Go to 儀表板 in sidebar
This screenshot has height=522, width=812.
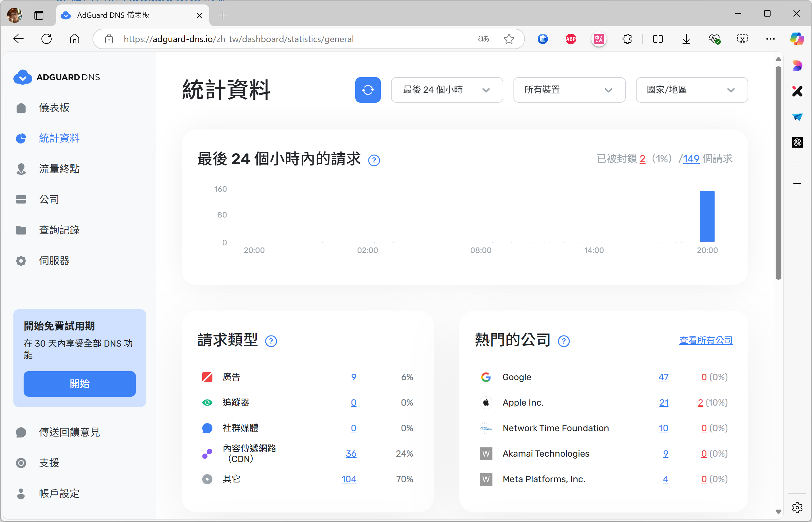tap(54, 108)
